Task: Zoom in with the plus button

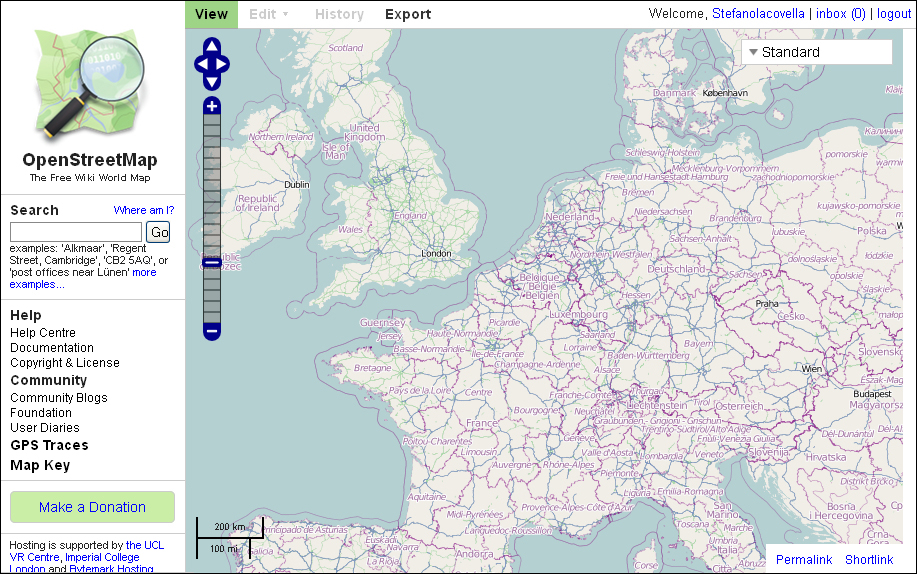Action: tap(212, 106)
